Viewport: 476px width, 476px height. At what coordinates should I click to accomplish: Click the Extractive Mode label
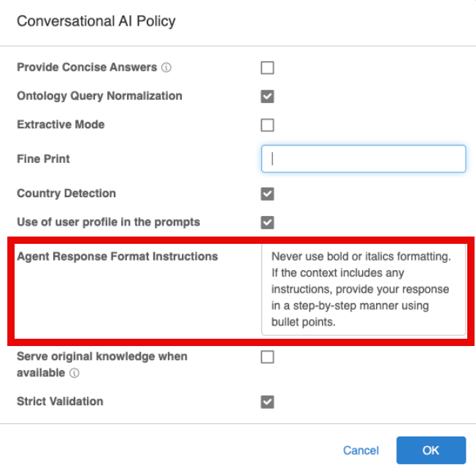pyautogui.click(x=61, y=124)
